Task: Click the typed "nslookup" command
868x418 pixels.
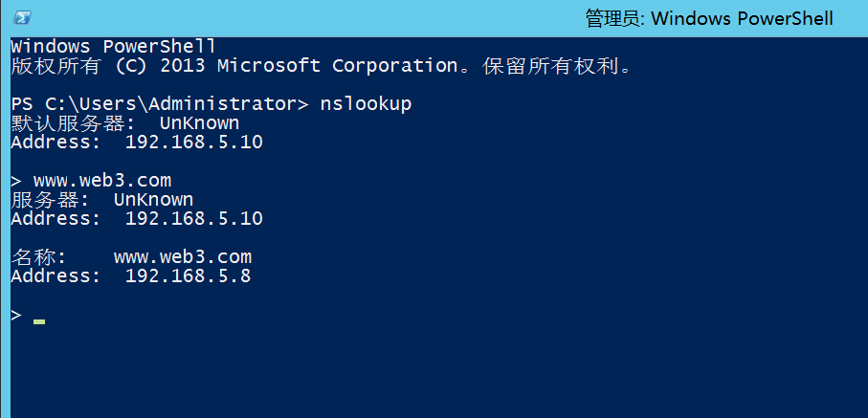Action: pyautogui.click(x=366, y=104)
